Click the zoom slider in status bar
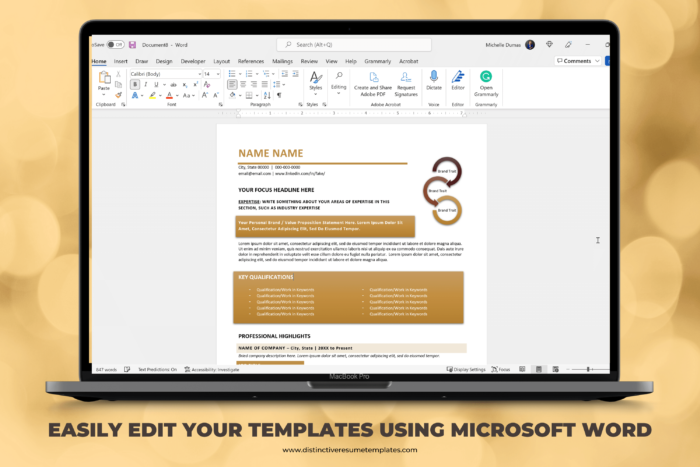Image resolution: width=700 pixels, height=467 pixels. (588, 369)
